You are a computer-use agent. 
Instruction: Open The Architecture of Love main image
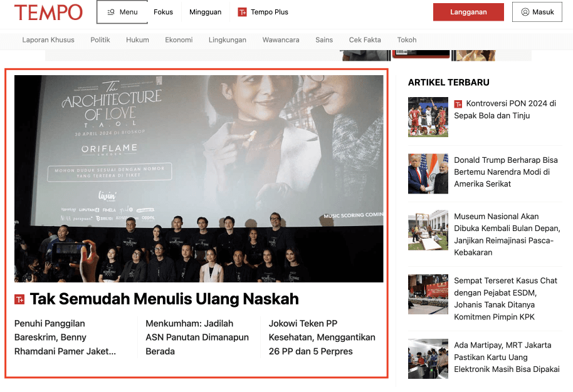199,178
